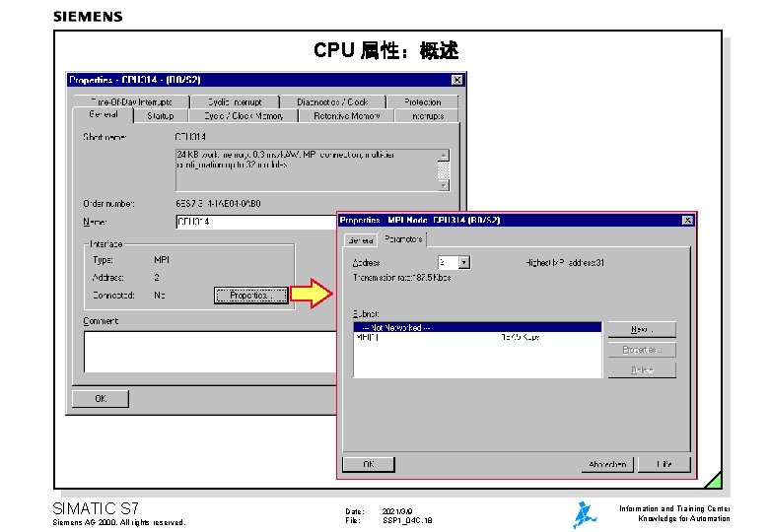Click the Interface Properties button

pos(251,296)
